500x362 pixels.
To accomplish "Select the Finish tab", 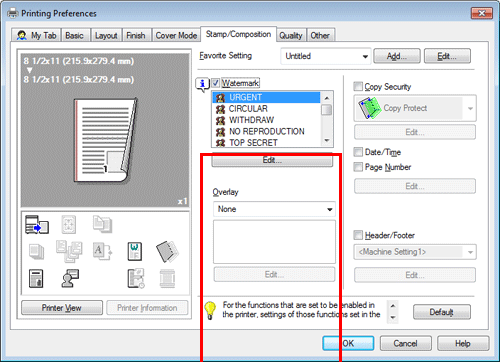I will tap(136, 35).
